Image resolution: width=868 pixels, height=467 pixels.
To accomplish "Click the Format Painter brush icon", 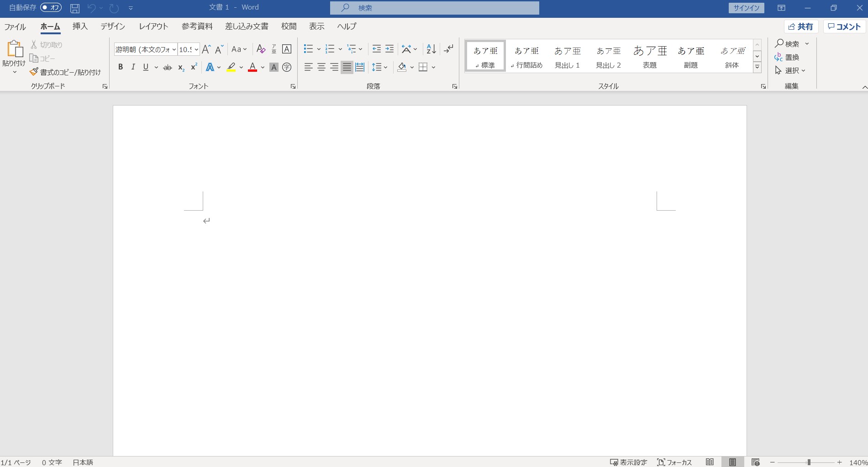I will pos(34,72).
